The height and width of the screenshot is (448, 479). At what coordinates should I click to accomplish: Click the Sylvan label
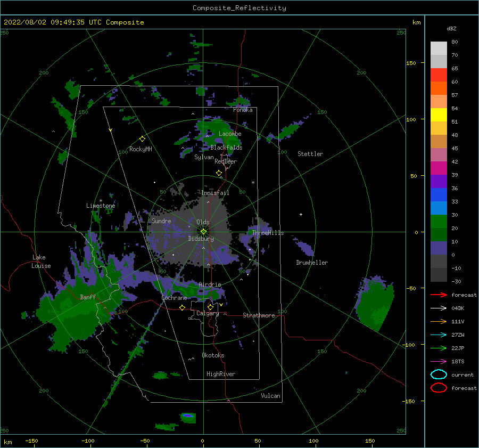point(204,157)
